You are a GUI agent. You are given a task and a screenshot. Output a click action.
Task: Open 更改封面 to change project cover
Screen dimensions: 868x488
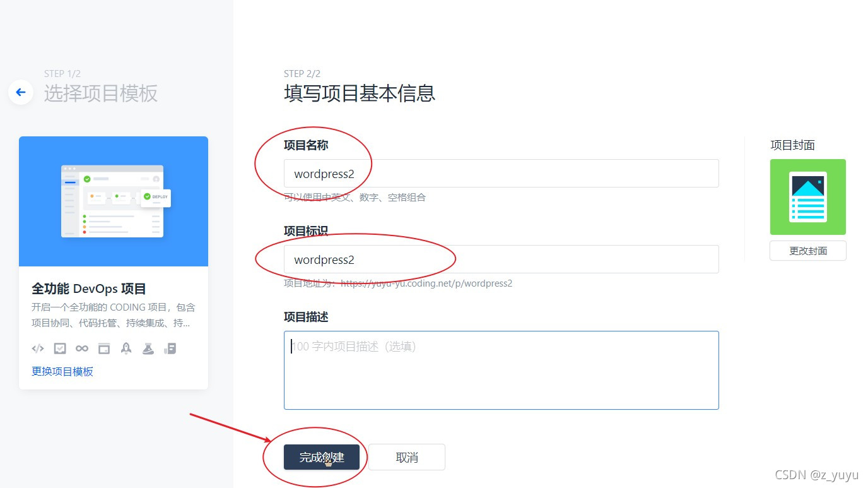click(x=807, y=251)
